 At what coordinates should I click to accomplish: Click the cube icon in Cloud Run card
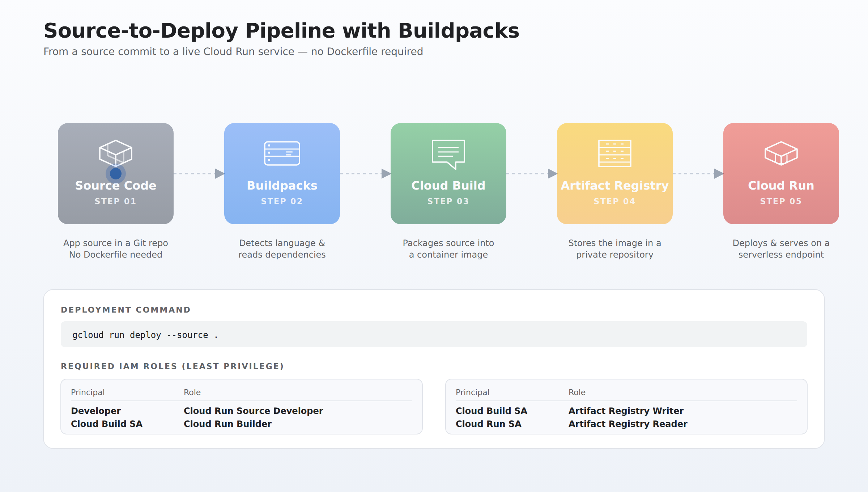pos(781,153)
